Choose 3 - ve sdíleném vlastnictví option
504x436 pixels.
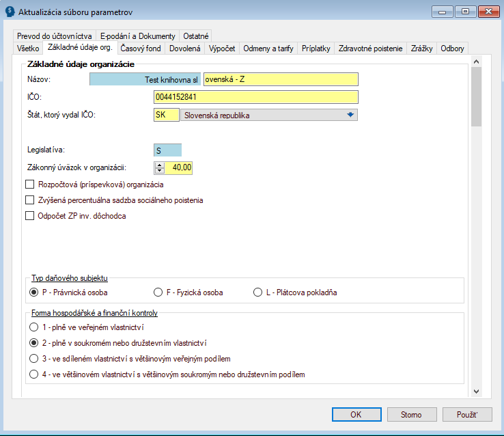click(x=33, y=358)
